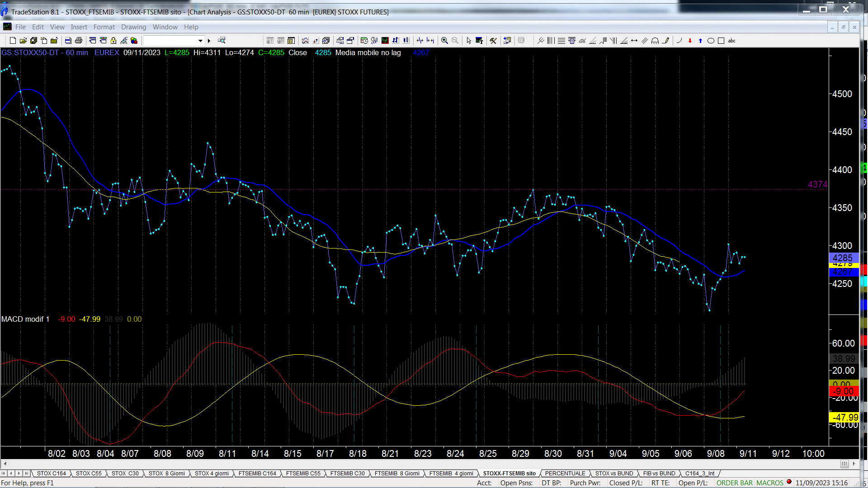Open the View menu
868x488 pixels.
click(x=57, y=27)
